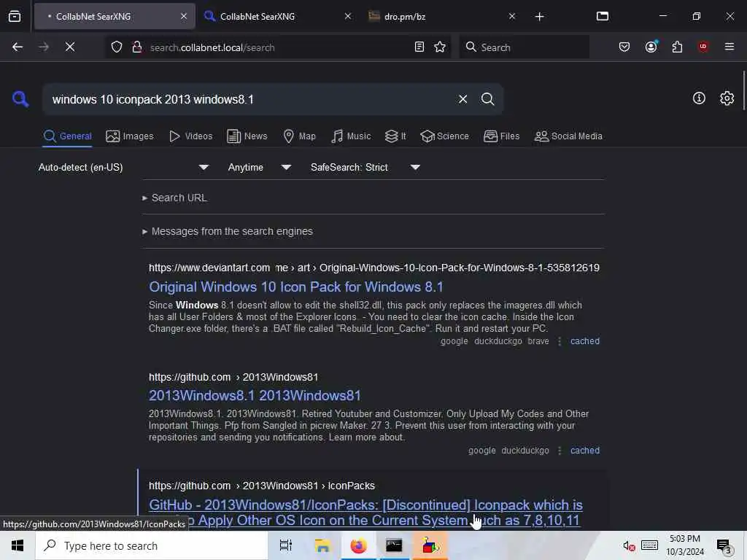
Task: Open Original Windows 10 Icon Pack link
Action: click(x=296, y=287)
